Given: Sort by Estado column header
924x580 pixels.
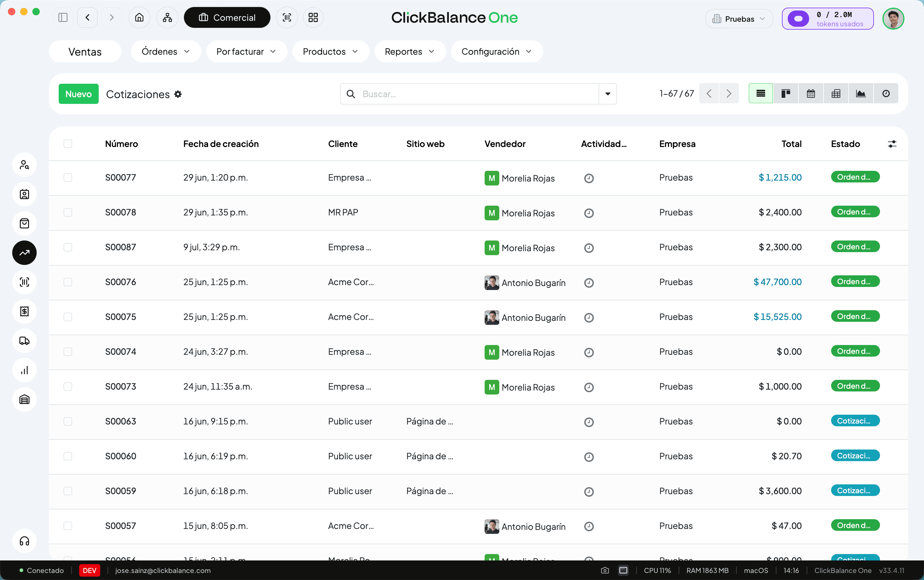Looking at the screenshot, I should tap(845, 144).
